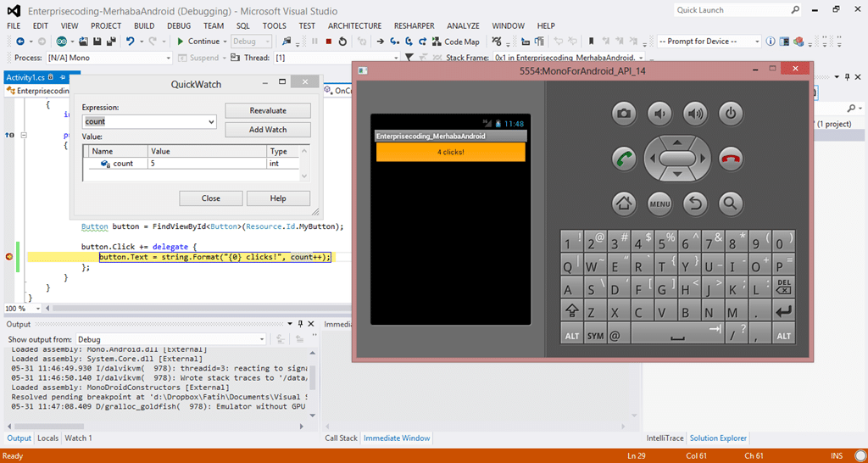This screenshot has height=463, width=868.
Task: Click the emulator D-pad center button
Action: point(677,159)
